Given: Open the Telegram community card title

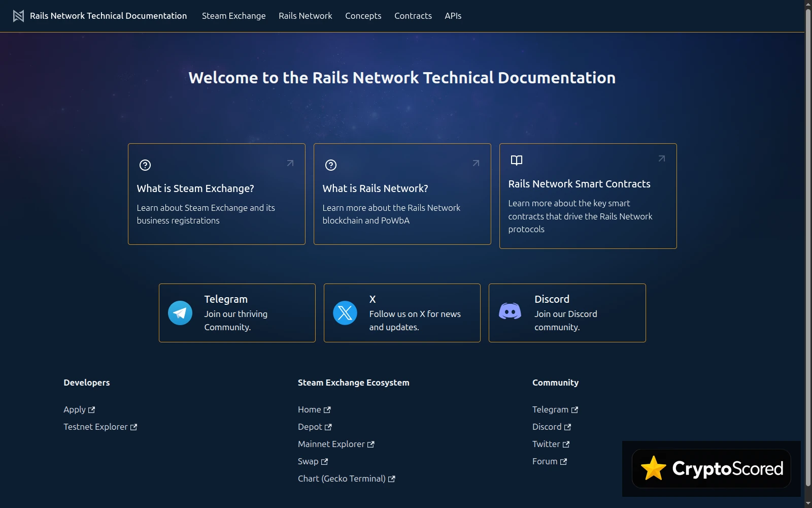Looking at the screenshot, I should coord(226,299).
